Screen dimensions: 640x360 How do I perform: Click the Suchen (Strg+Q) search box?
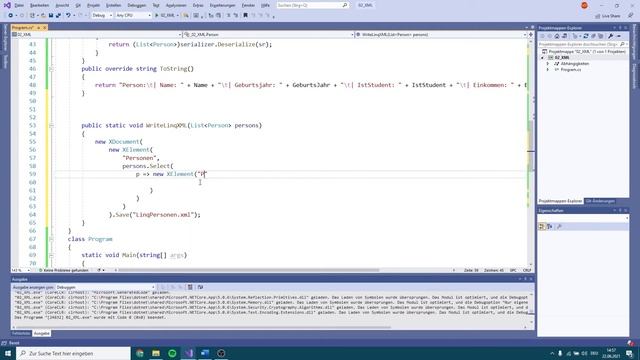click(x=313, y=5)
